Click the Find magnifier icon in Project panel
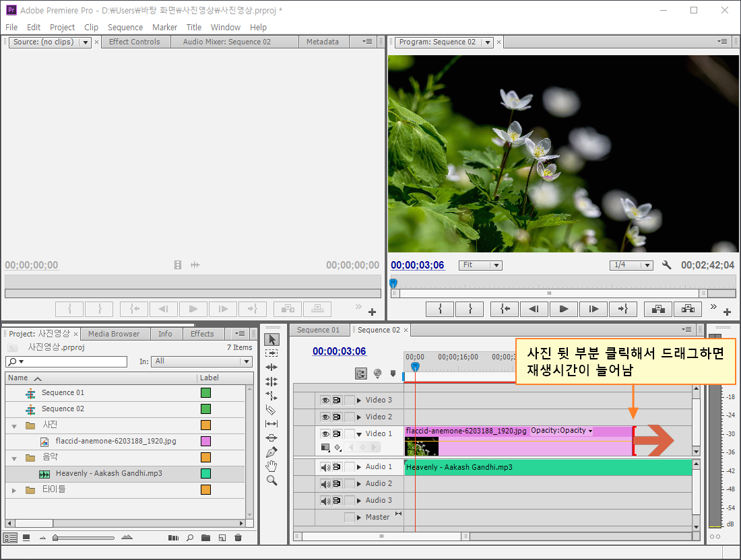Image resolution: width=741 pixels, height=560 pixels. (190, 537)
